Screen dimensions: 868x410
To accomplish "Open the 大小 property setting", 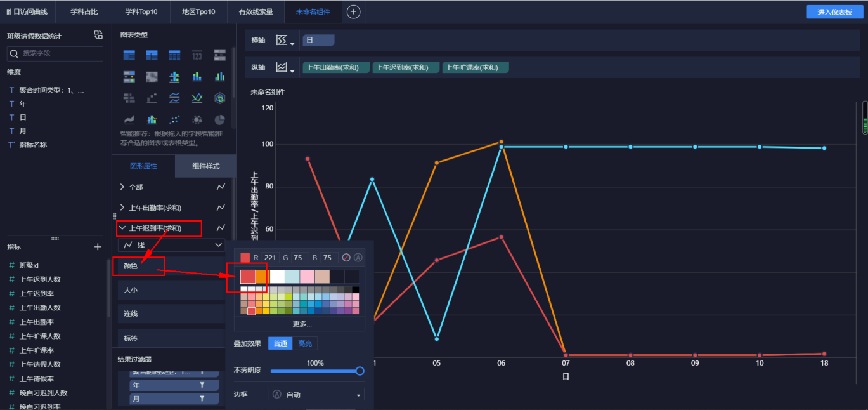I will [x=171, y=289].
